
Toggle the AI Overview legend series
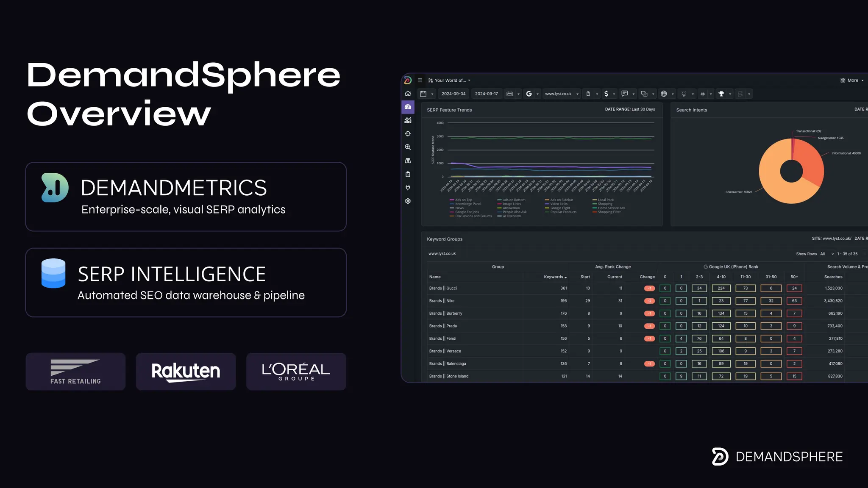(x=509, y=216)
